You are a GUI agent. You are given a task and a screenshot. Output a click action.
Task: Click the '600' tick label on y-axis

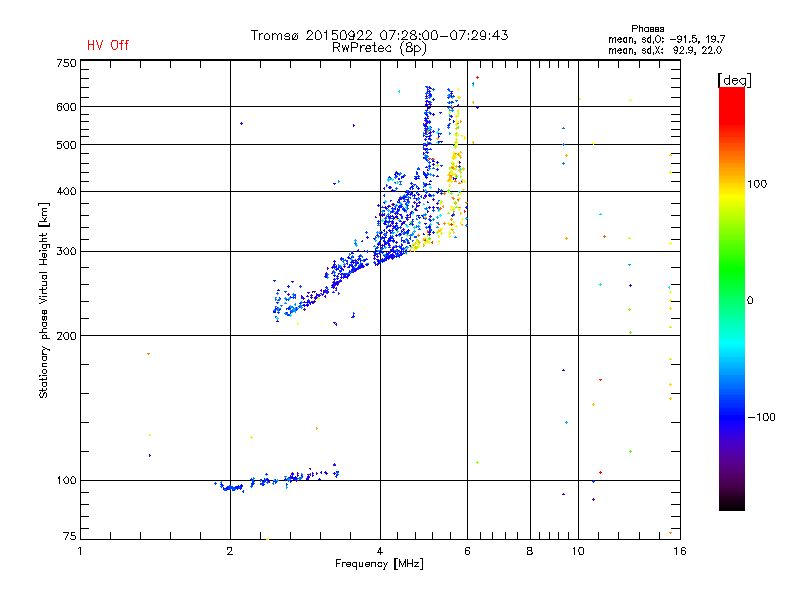tap(66, 107)
